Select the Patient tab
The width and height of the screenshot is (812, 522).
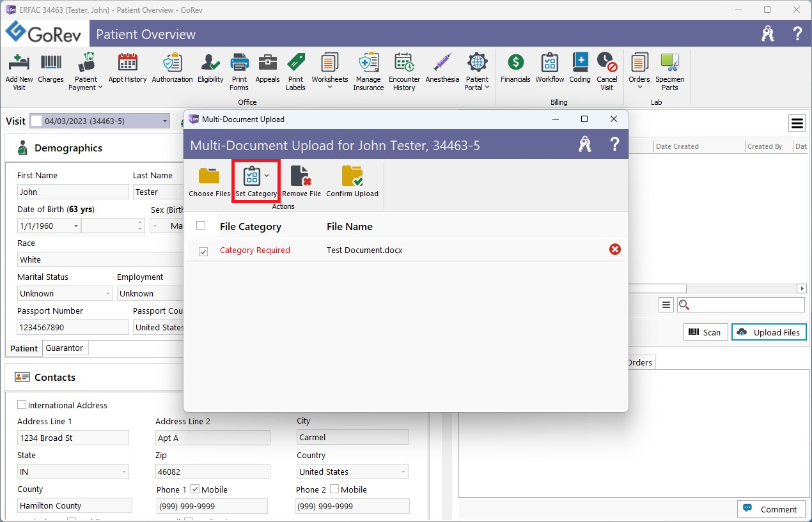tap(24, 348)
